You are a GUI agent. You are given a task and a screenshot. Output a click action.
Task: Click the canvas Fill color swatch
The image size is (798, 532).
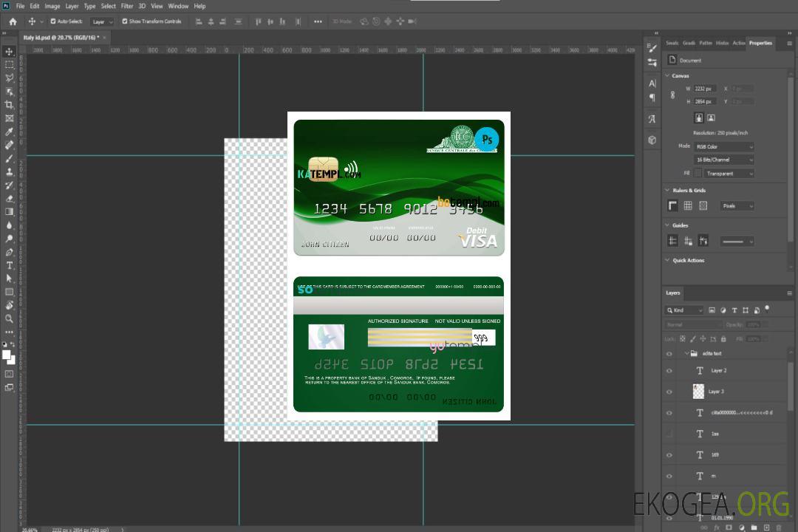pos(698,173)
